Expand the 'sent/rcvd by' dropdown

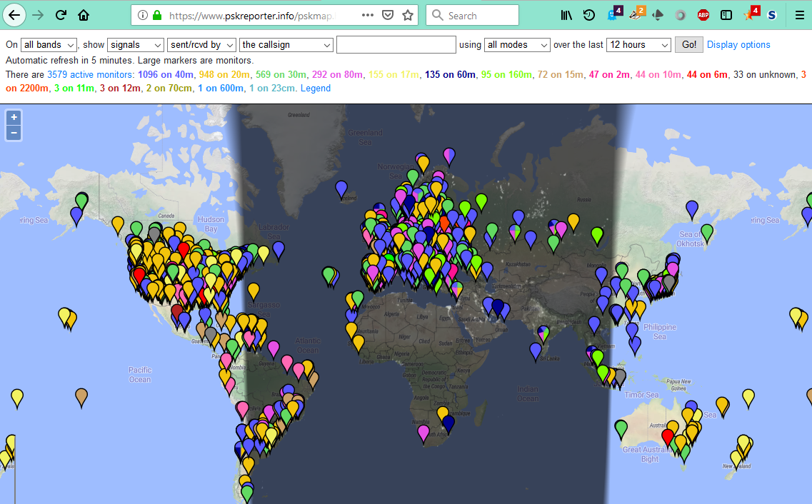click(201, 45)
